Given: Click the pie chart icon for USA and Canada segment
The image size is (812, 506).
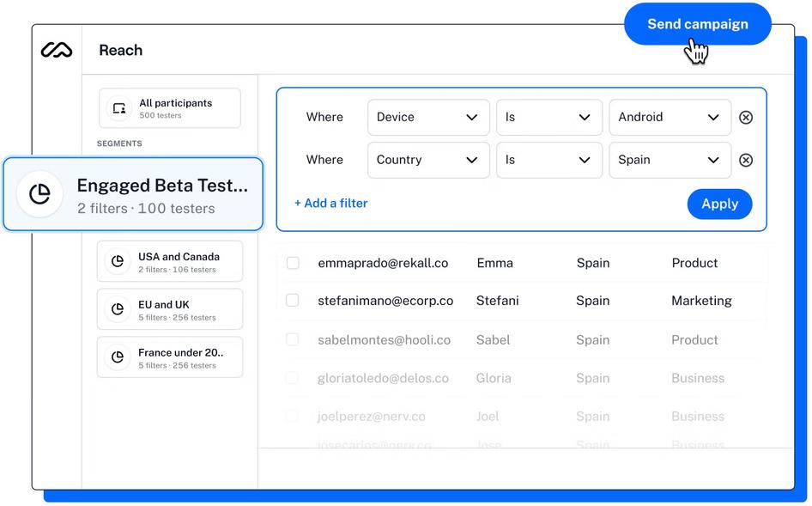Looking at the screenshot, I should [118, 260].
